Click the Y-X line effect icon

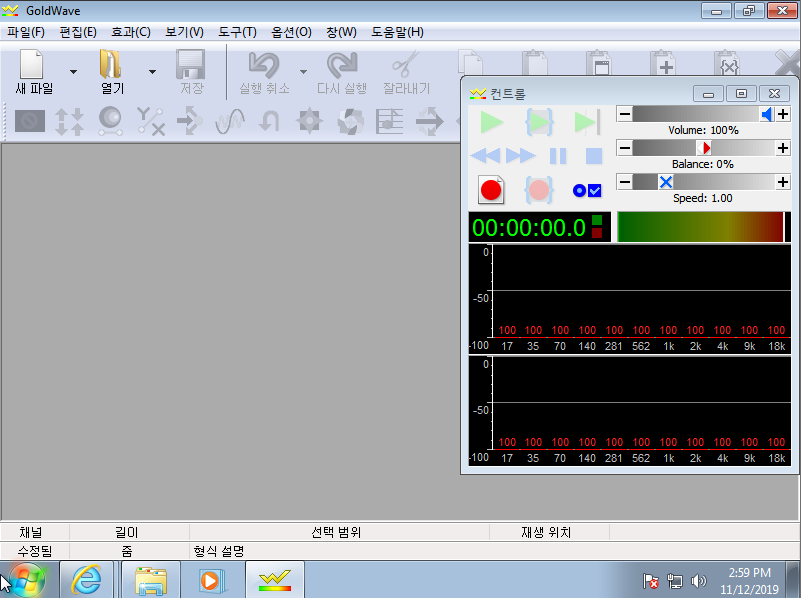pos(151,122)
